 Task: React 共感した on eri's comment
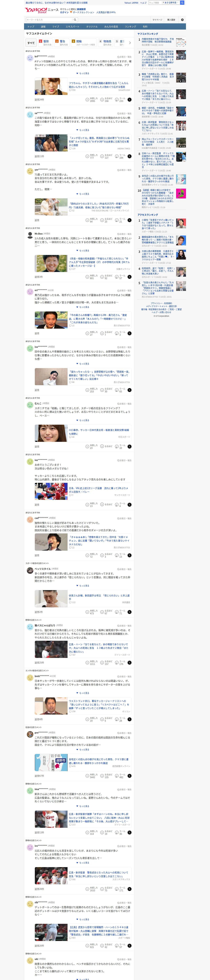tap(92, 333)
